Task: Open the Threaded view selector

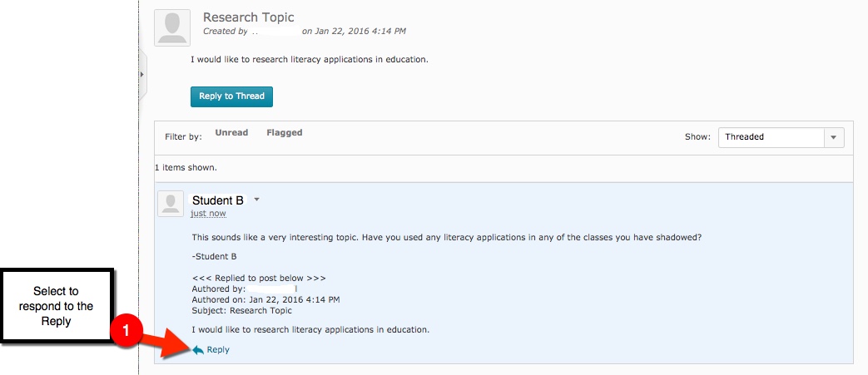Action: click(x=771, y=137)
